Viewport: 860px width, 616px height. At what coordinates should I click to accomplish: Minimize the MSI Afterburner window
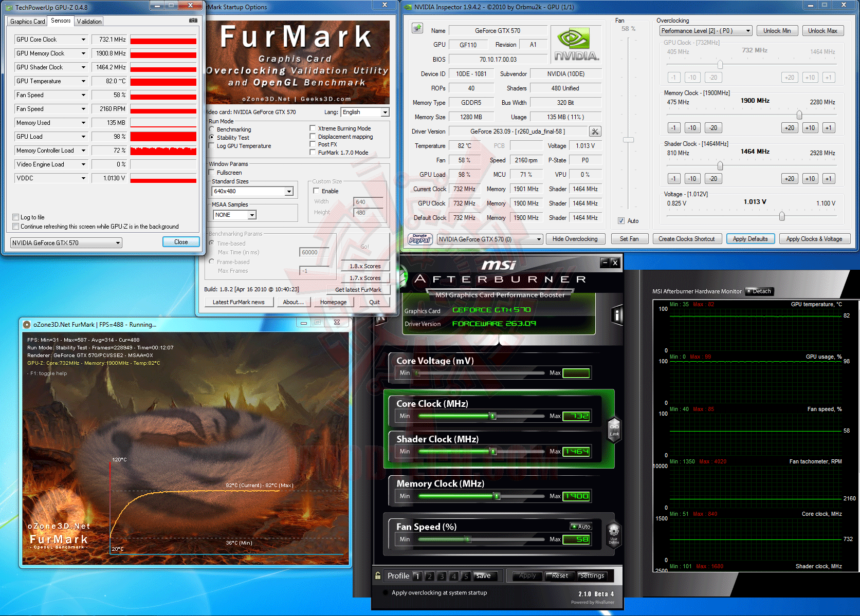(605, 263)
